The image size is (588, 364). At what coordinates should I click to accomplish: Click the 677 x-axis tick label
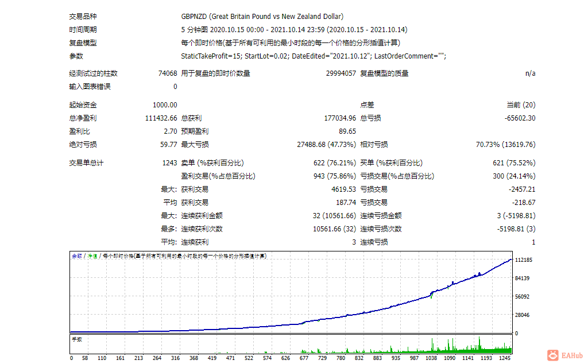coord(304,358)
